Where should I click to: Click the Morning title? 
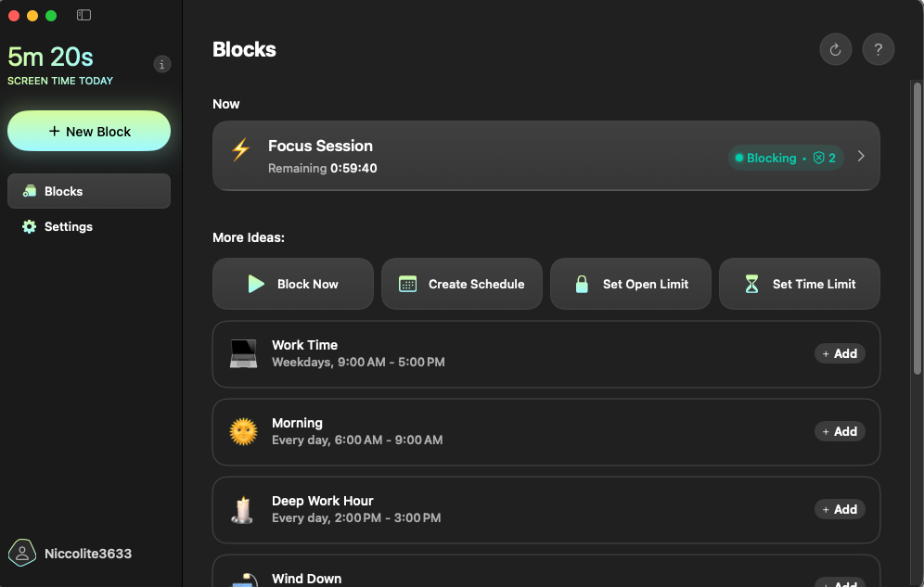(297, 423)
